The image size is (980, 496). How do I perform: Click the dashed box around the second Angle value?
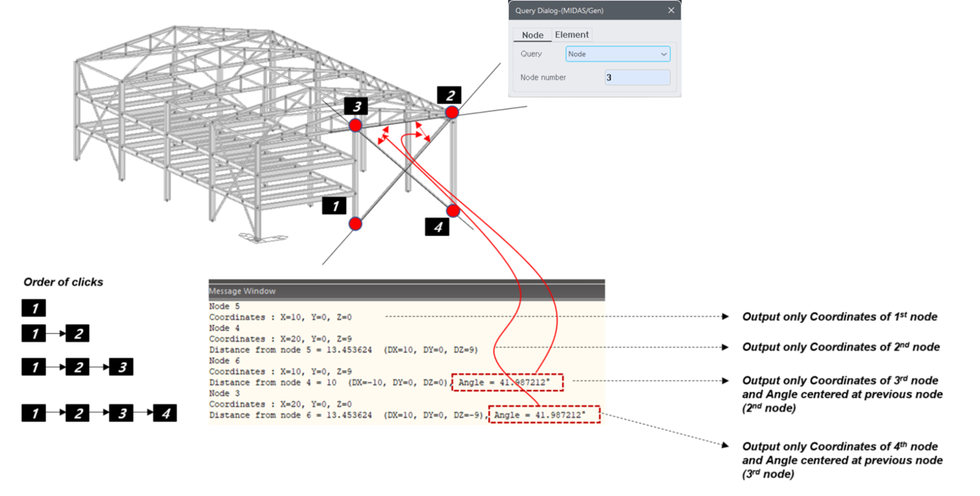click(545, 415)
